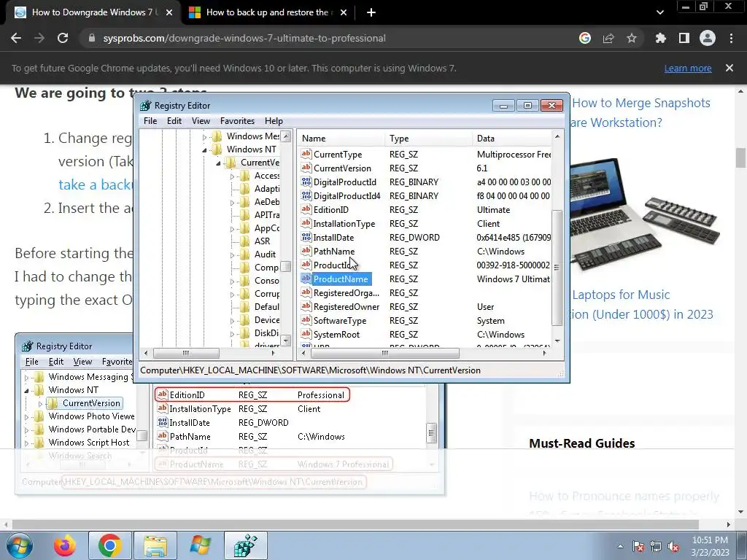Viewport: 747px width, 560px height.
Task: Click the values pane vertical scrollbar thumb
Action: (557, 268)
